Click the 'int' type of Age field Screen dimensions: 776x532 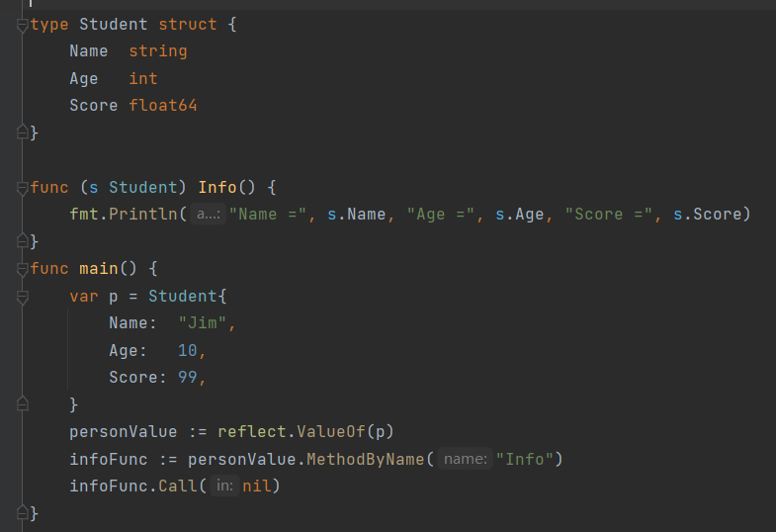143,78
